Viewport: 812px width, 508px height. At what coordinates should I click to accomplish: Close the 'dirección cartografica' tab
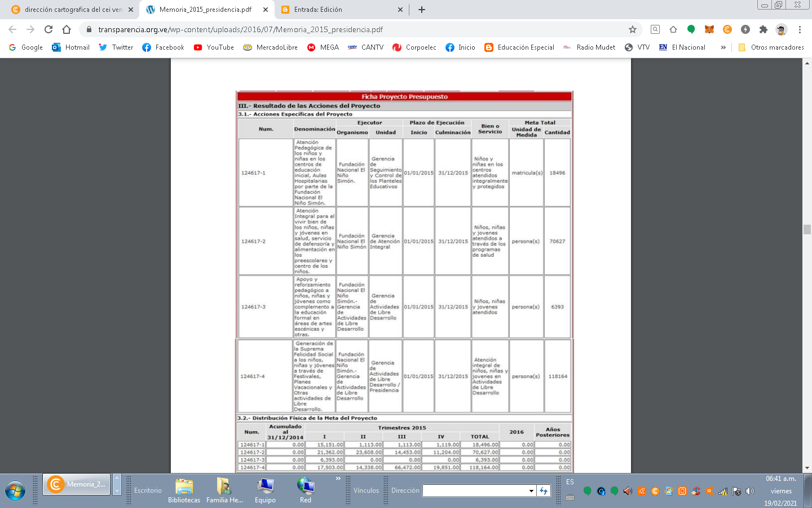pyautogui.click(x=131, y=10)
